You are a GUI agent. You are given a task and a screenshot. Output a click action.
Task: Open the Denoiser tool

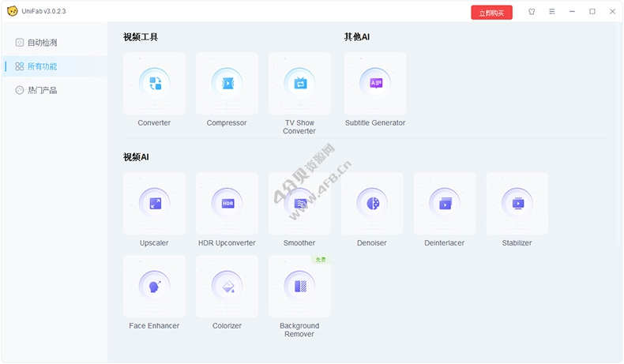click(x=372, y=203)
